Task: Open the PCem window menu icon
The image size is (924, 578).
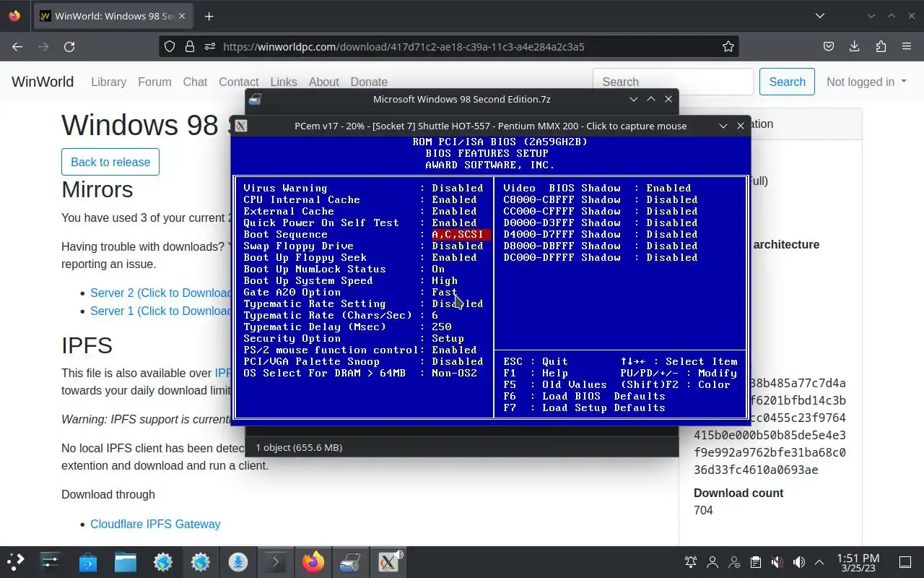Action: coord(241,126)
